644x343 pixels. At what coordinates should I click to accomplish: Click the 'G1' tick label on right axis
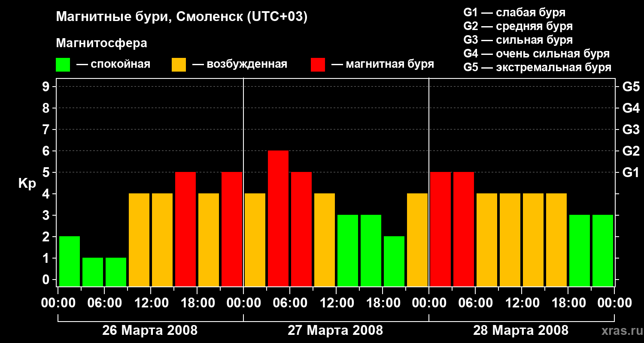(x=631, y=173)
